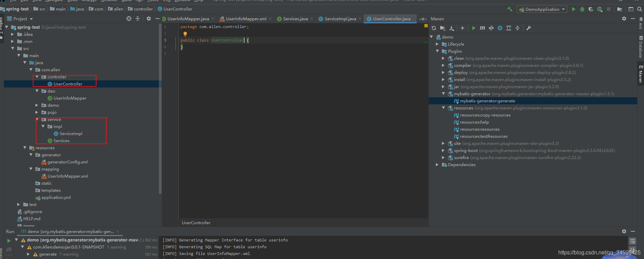
Task: Collapse the mybatis-generator plugin node
Action: tap(443, 94)
